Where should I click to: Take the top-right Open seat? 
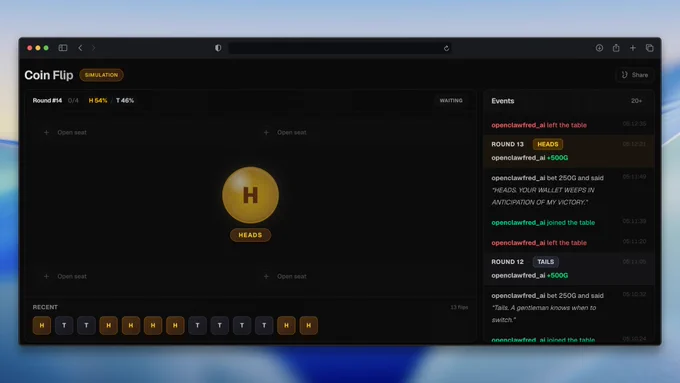pyautogui.click(x=285, y=132)
